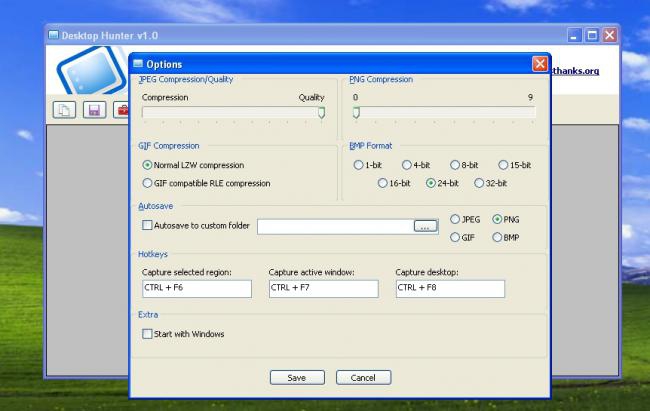Click the Desktop Hunter logo image
This screenshot has width=650, height=411.
(x=92, y=71)
